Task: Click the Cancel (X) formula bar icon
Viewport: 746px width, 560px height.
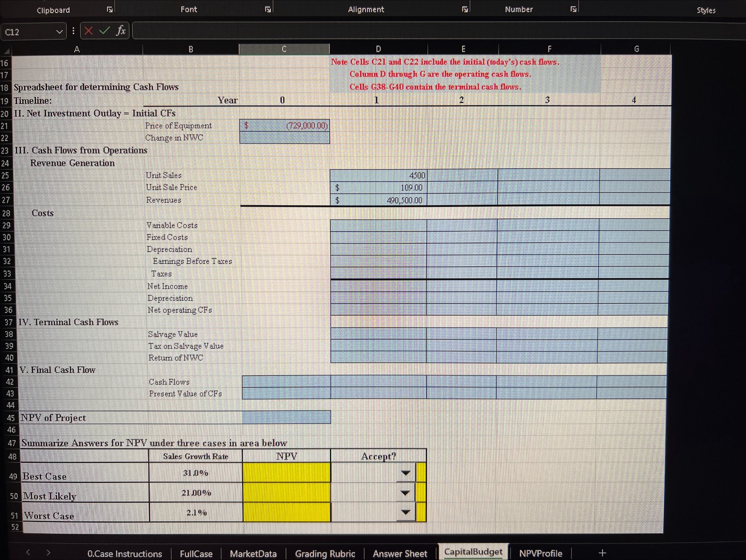Action: point(88,31)
